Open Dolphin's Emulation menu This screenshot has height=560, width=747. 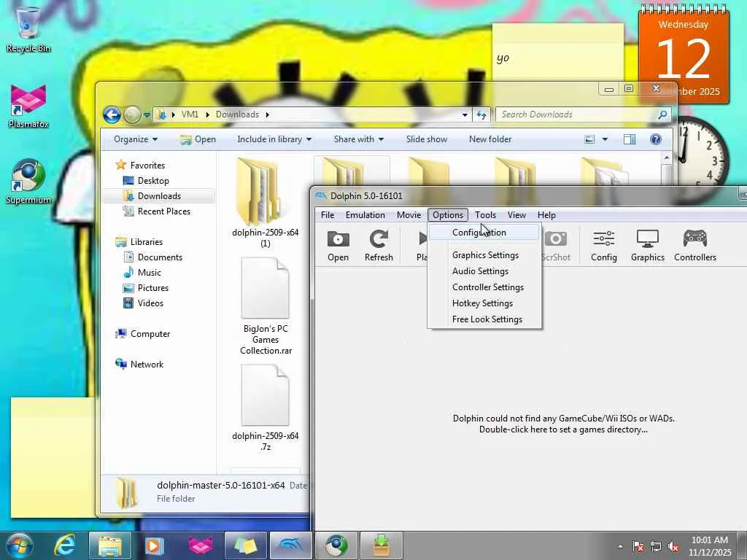[365, 215]
